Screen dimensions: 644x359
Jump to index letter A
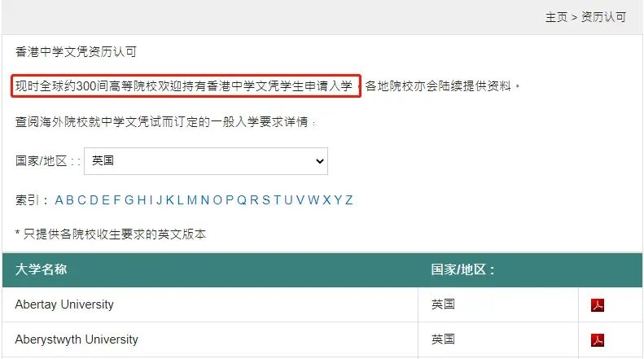point(59,200)
